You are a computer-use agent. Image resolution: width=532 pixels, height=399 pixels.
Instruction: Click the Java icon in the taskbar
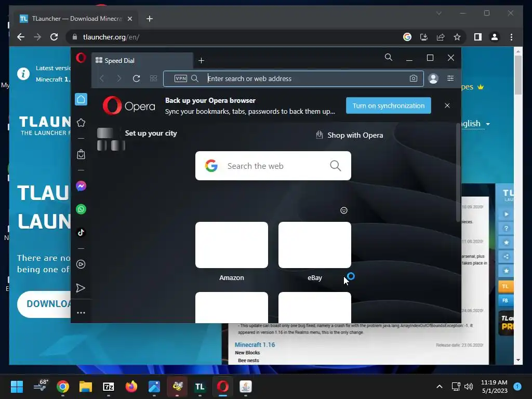pyautogui.click(x=246, y=387)
